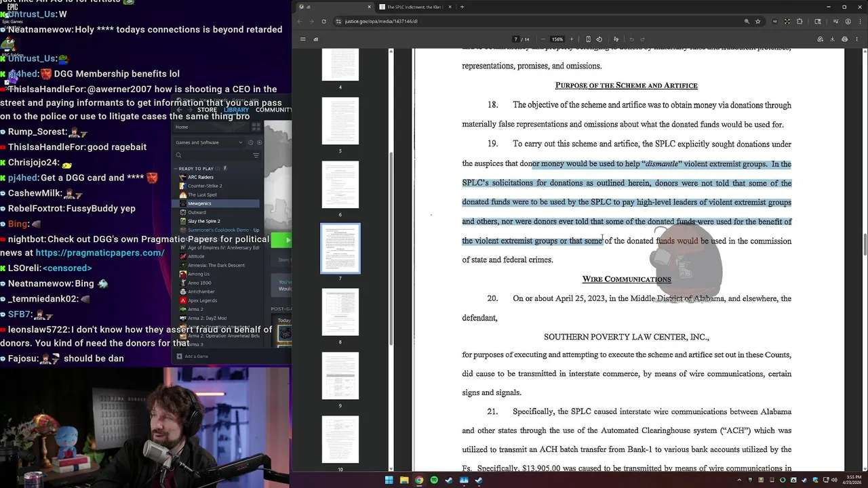
Task: Open Spotify from the taskbar
Action: click(434, 481)
